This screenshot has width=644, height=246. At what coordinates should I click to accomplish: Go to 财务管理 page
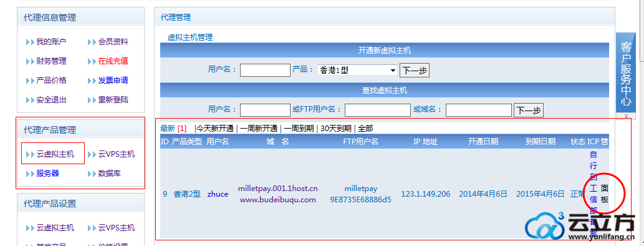51,61
